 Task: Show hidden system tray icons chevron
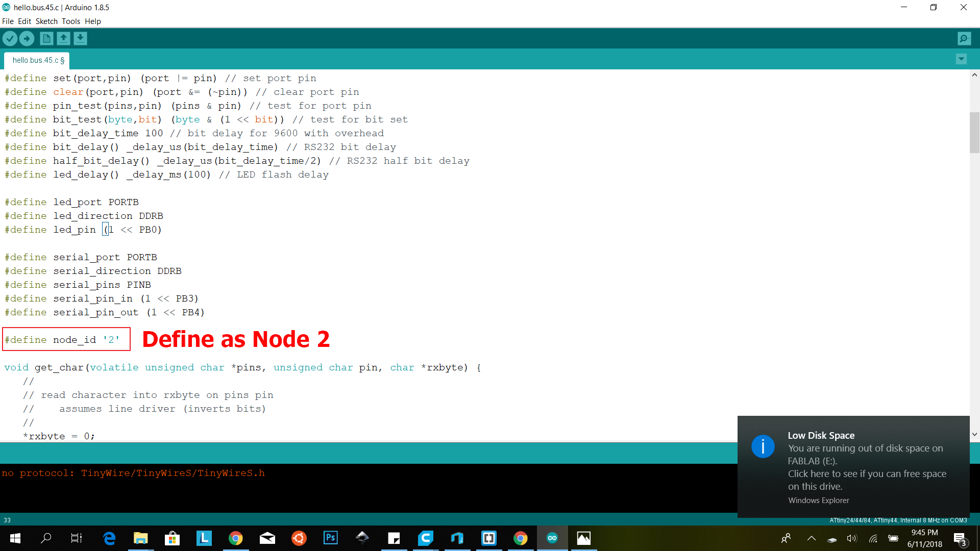811,538
